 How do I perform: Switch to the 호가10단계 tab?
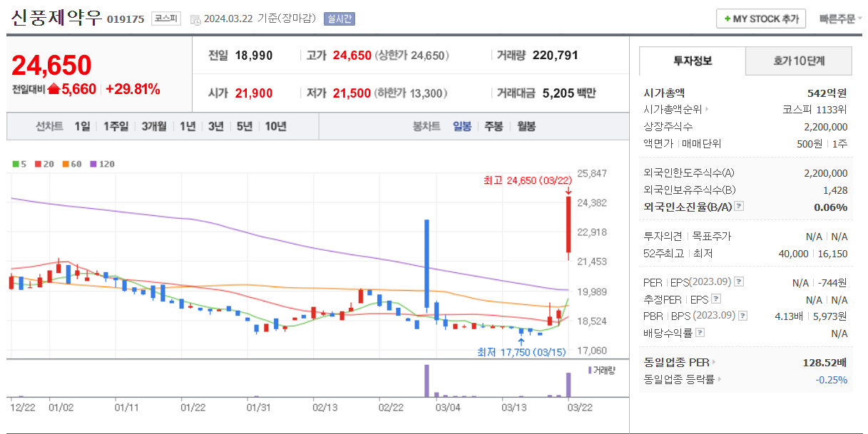[799, 61]
